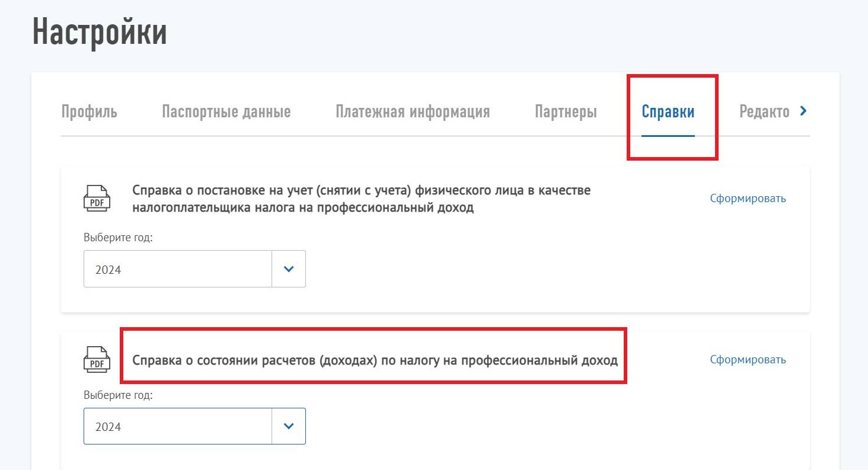
Task: Open the Паспортные данные tab
Action: 226,111
